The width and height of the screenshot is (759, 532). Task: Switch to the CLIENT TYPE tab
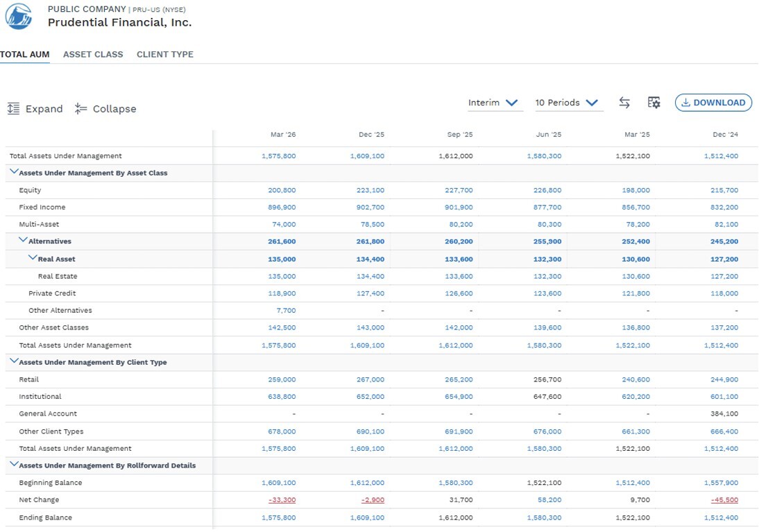[165, 55]
